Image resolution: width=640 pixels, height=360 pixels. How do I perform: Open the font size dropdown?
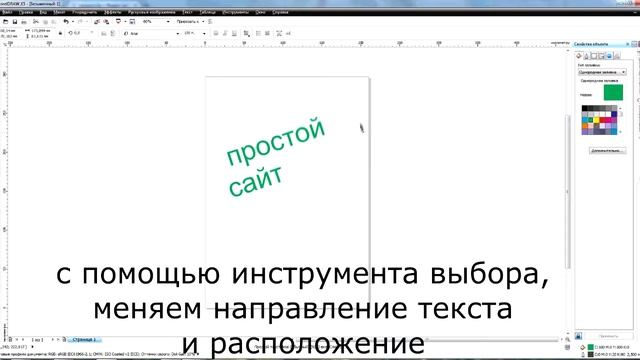(204, 33)
